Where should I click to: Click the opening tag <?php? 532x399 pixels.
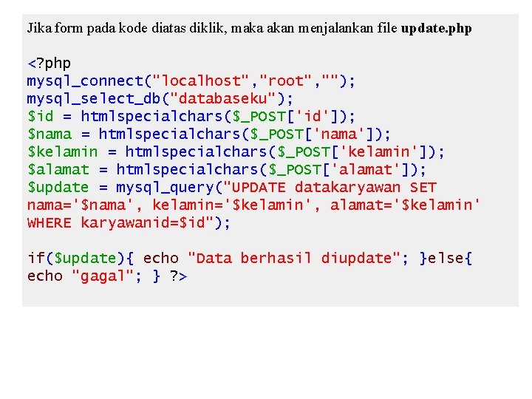[x=50, y=64]
